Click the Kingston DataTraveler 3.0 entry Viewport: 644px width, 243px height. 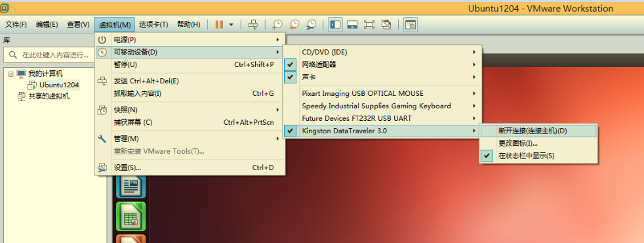[x=382, y=131]
